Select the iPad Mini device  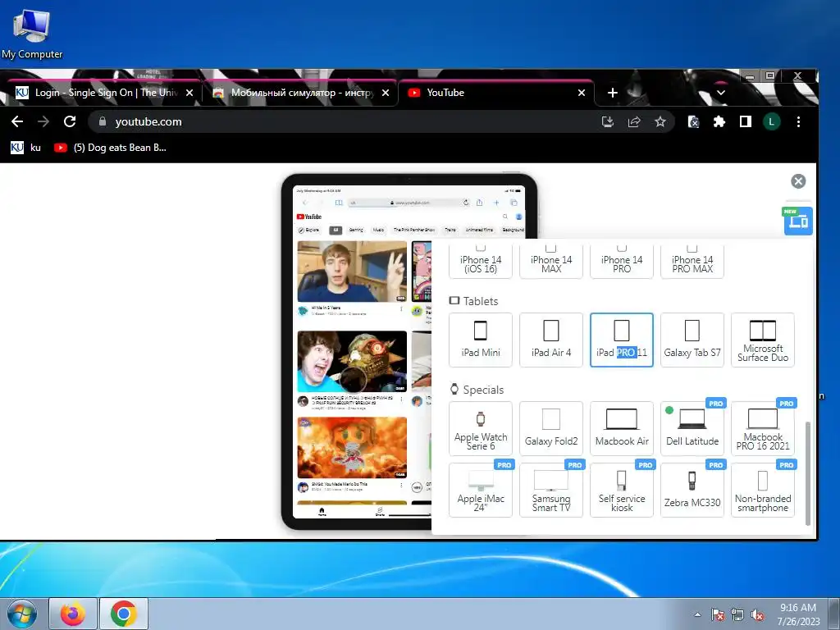[481, 340]
